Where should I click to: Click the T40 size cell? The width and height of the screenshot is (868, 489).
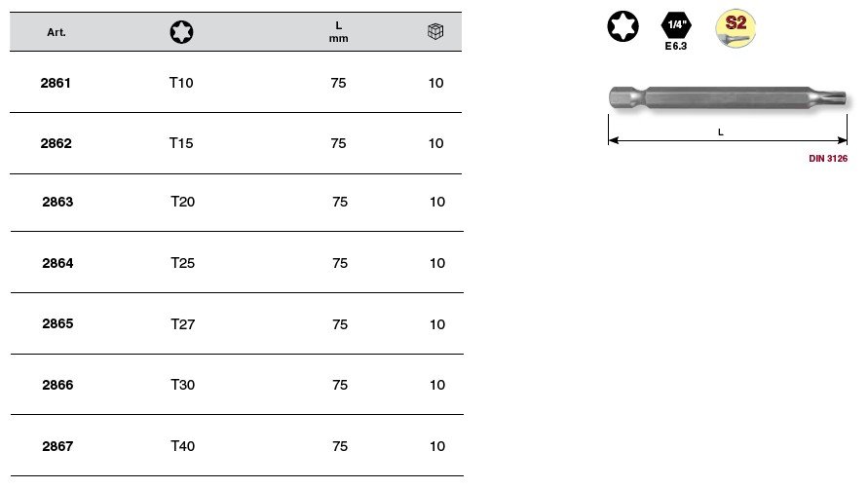183,446
